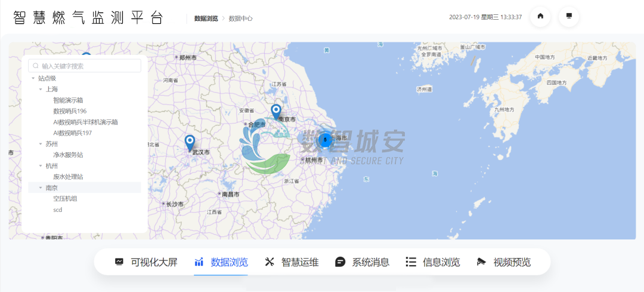
Task: Open 可视化大屏 visualization screen tab
Action: [146, 262]
